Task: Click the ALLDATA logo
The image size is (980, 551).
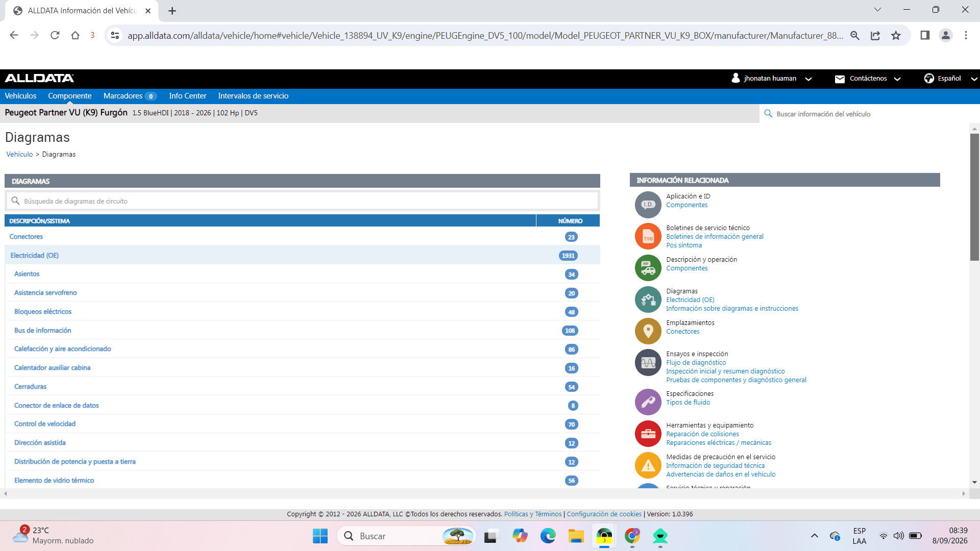Action: coord(39,78)
